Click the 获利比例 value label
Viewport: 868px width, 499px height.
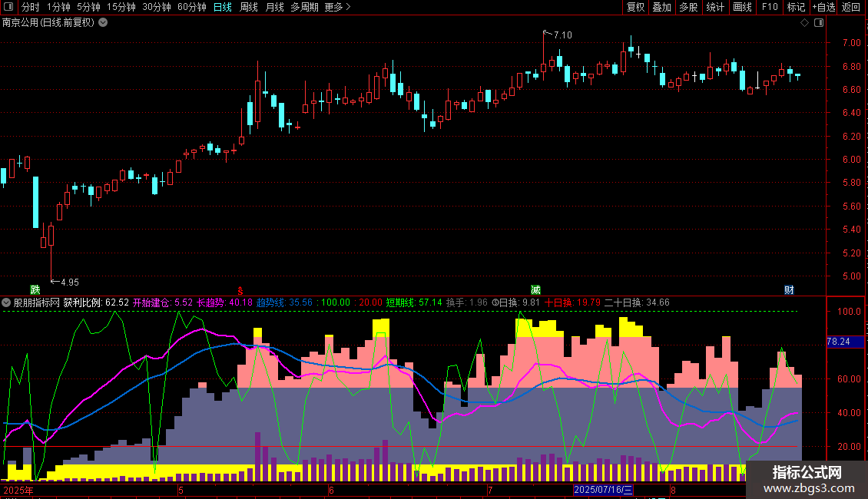point(96,302)
